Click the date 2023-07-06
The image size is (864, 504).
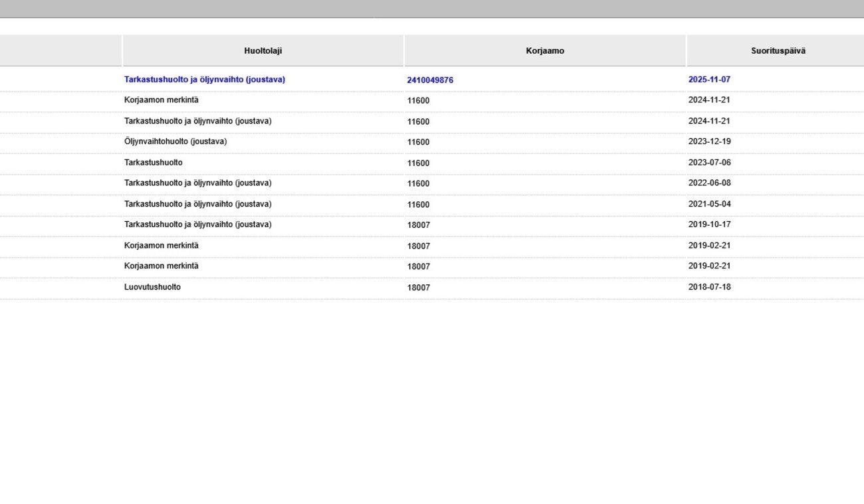point(709,163)
